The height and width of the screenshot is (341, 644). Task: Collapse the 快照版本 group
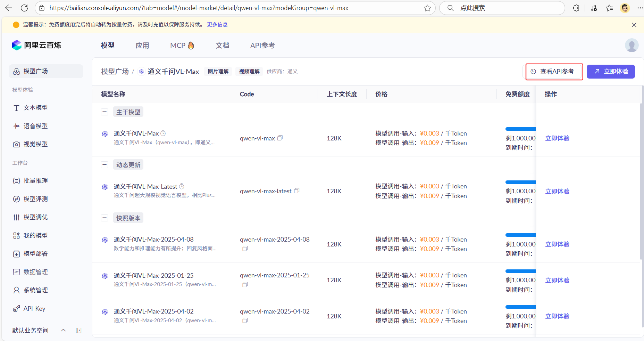point(104,218)
